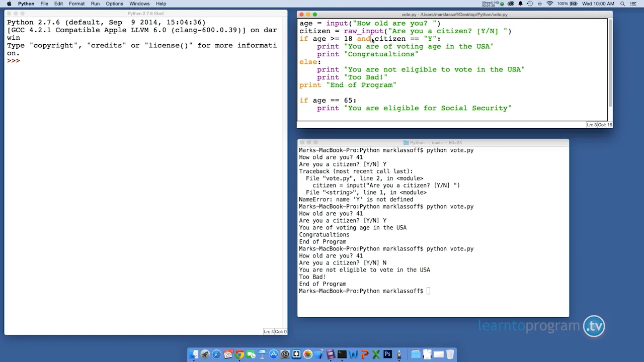Open Notification Center list icon
644x362 pixels.
(x=633, y=4)
